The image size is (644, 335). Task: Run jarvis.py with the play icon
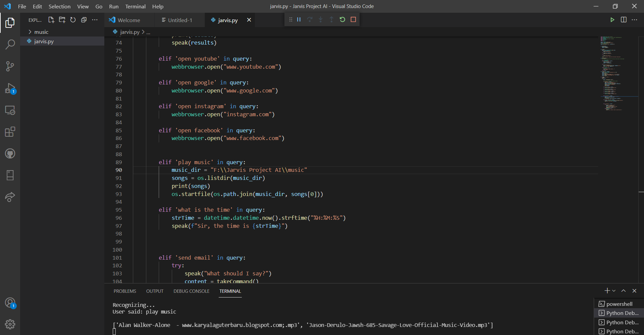[612, 19]
